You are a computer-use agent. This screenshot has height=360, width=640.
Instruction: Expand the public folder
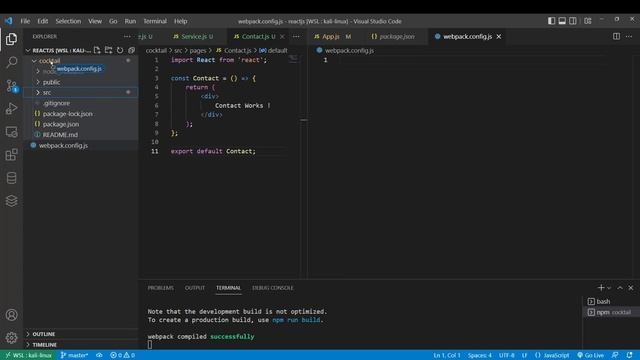[38, 82]
